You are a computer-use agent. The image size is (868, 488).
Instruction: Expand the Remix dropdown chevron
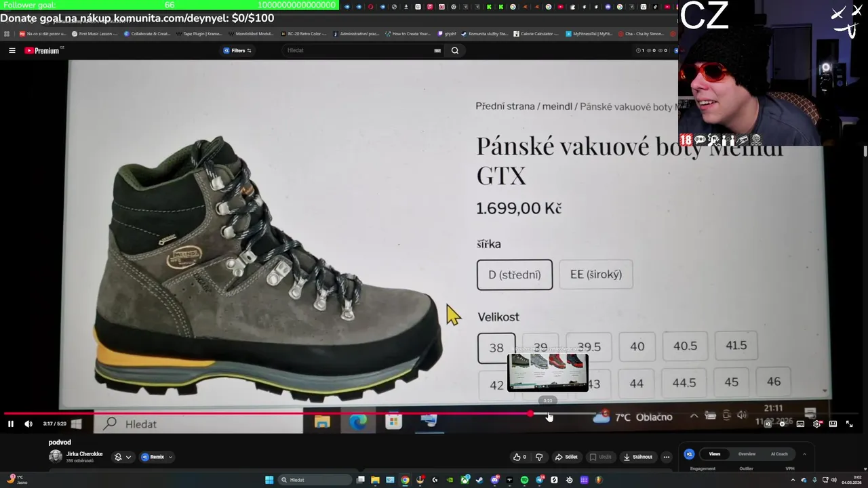(170, 457)
